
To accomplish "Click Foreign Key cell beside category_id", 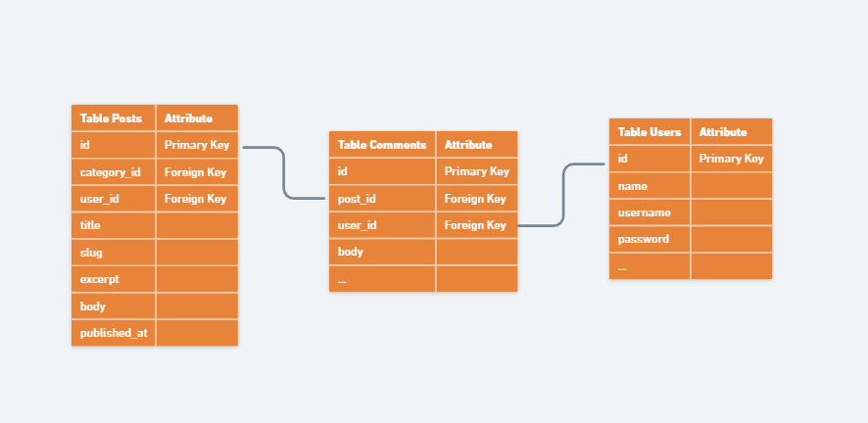I will click(x=197, y=172).
